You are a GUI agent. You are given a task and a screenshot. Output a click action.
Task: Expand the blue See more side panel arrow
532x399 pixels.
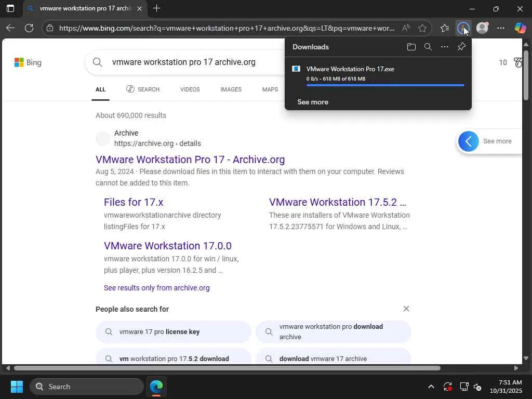468,141
